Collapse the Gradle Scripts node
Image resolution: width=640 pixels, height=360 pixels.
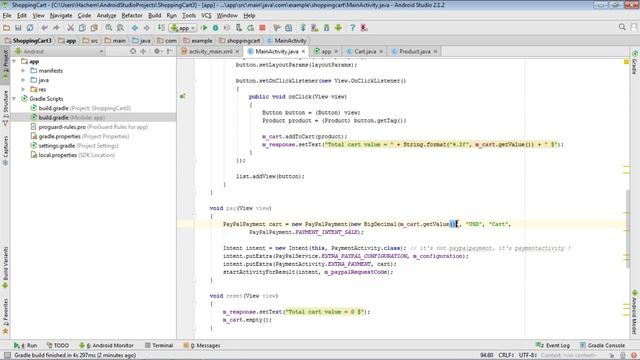click(x=14, y=99)
